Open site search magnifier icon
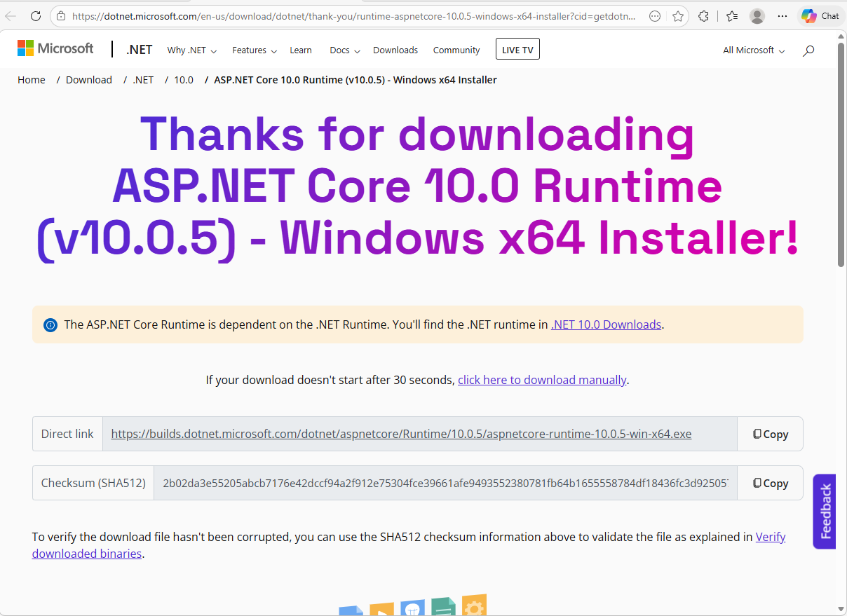Viewport: 847px width, 616px height. pyautogui.click(x=808, y=50)
